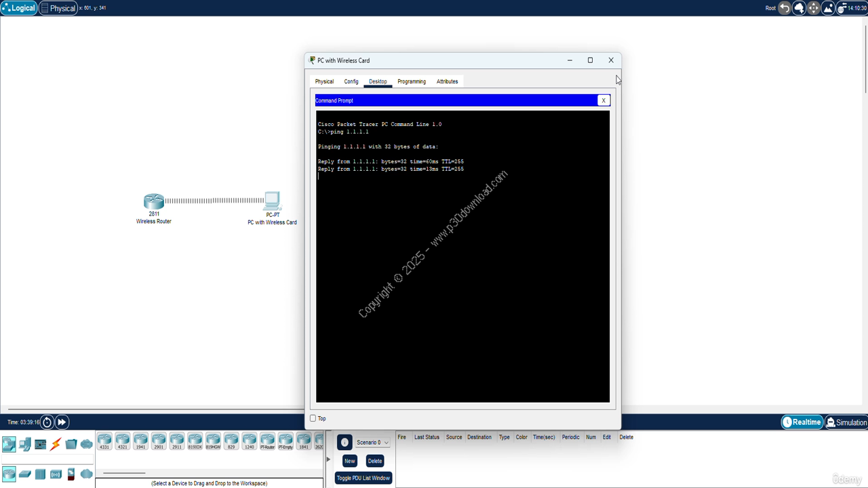The image size is (868, 488).
Task: Expand the PDU panel arrow
Action: pos(328,460)
